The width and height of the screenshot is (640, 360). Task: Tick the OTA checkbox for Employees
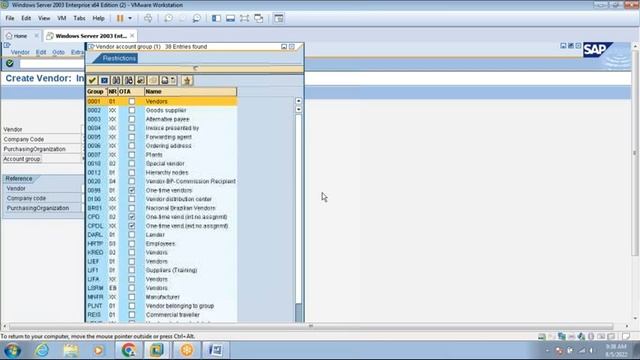click(132, 244)
